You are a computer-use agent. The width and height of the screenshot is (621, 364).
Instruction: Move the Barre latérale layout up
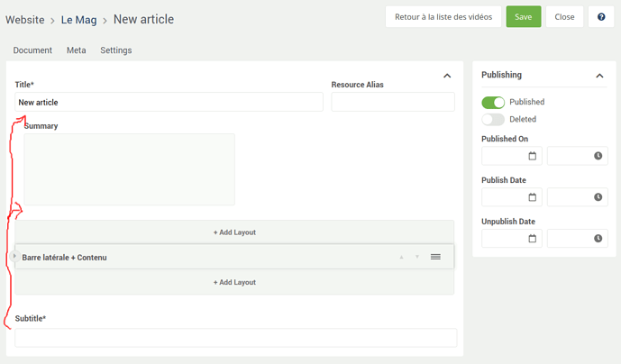pos(401,257)
